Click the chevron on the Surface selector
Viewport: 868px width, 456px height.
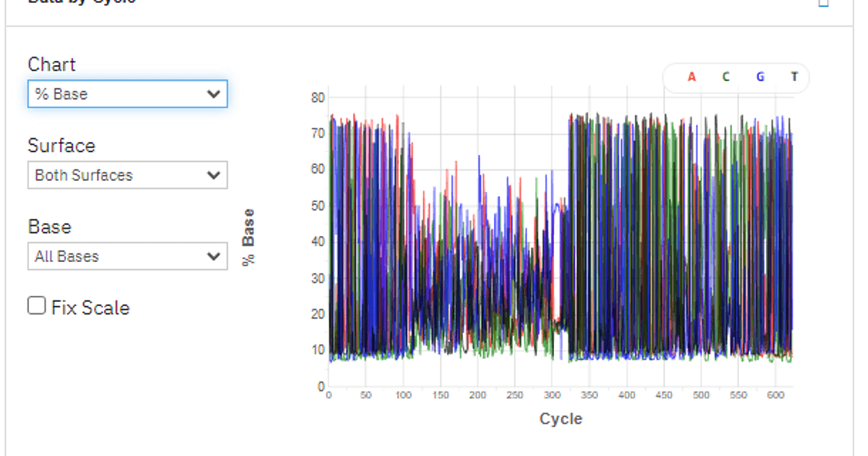(x=213, y=174)
